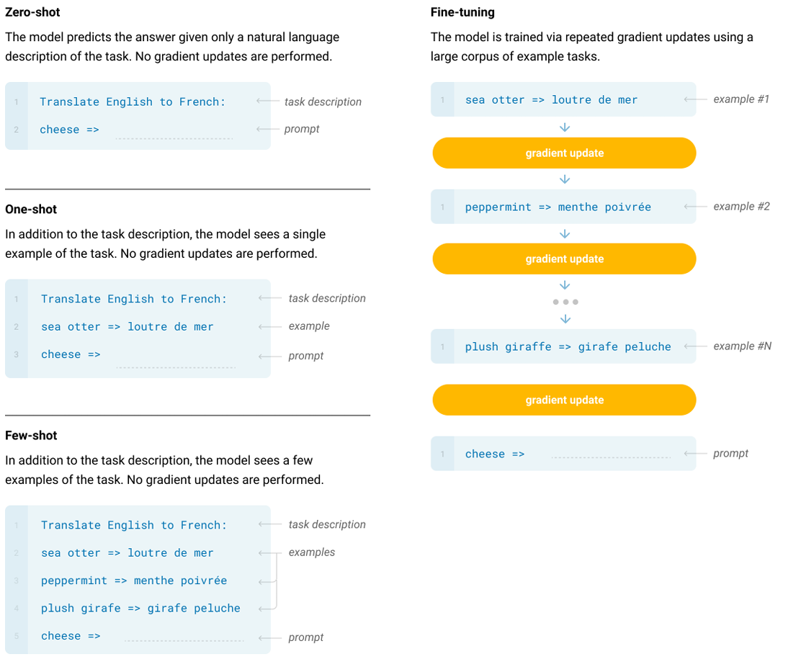Select the Fine-tuning heading
Image resolution: width=796 pixels, height=672 pixels.
462,12
